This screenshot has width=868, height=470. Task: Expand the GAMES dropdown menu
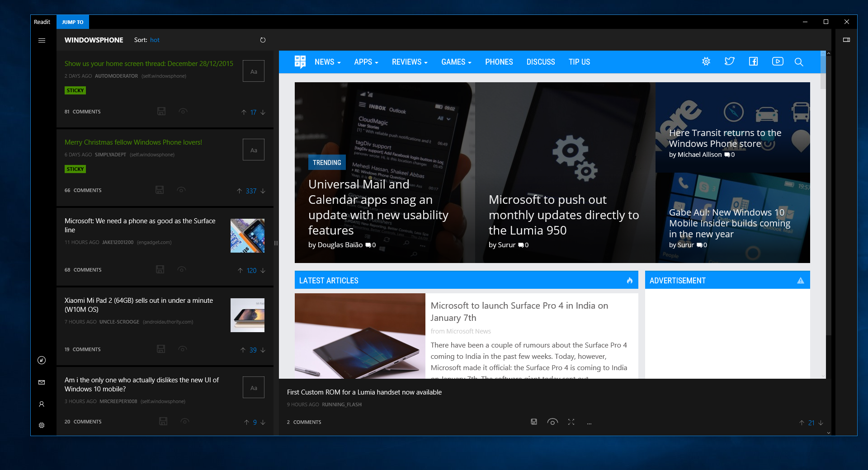456,62
